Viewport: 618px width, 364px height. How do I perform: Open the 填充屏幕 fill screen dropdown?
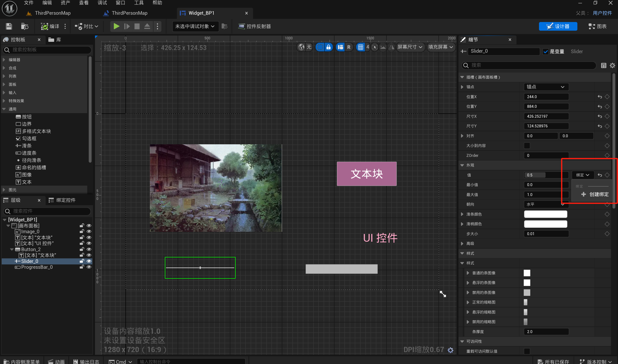click(440, 47)
